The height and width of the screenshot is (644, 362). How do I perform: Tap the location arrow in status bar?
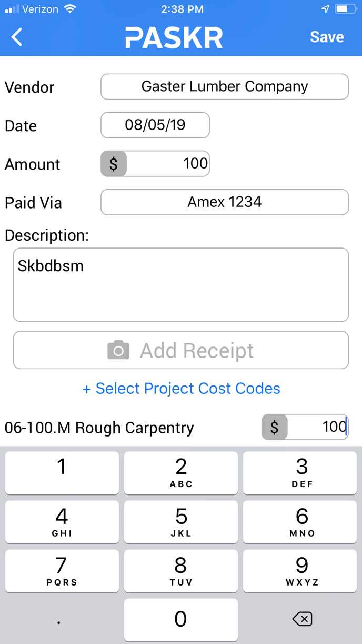pyautogui.click(x=325, y=9)
